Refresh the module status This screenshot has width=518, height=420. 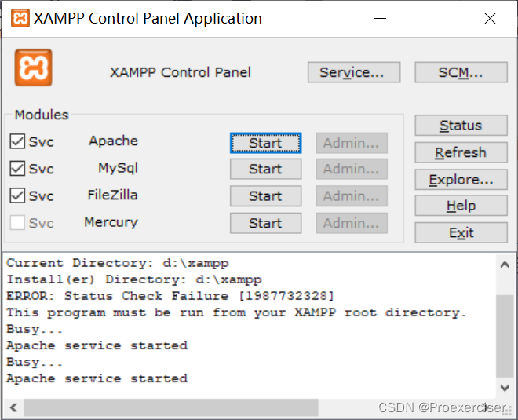coord(461,152)
